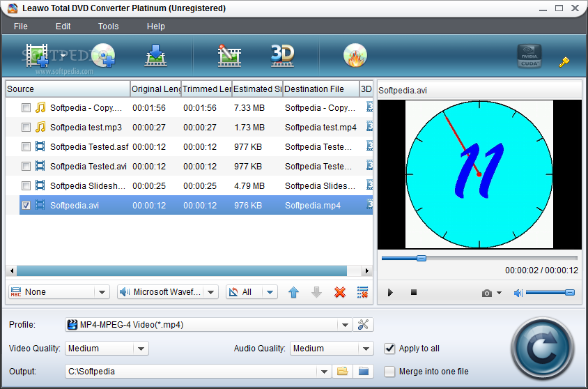
Task: Click 3D icon in Softpedia - Copy row
Action: pos(370,107)
